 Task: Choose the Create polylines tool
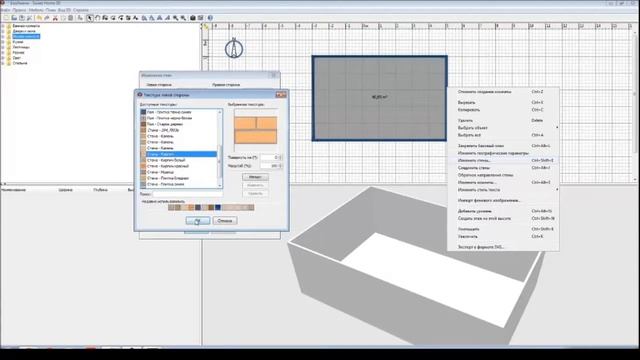click(x=121, y=18)
